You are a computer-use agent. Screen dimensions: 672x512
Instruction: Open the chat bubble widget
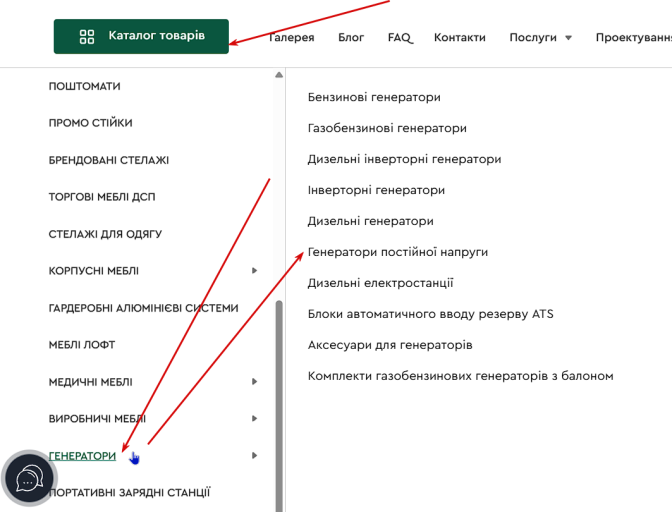[29, 478]
